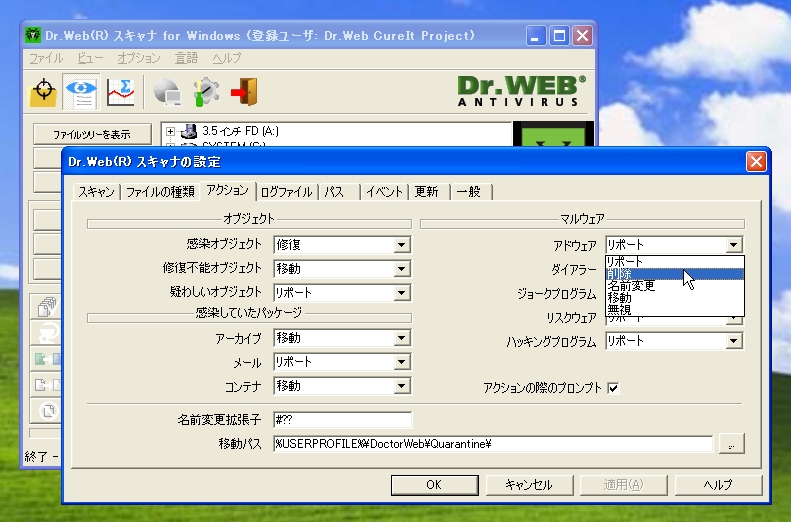Toggle the action prompt checkbox
791x522 pixels.
coord(613,388)
